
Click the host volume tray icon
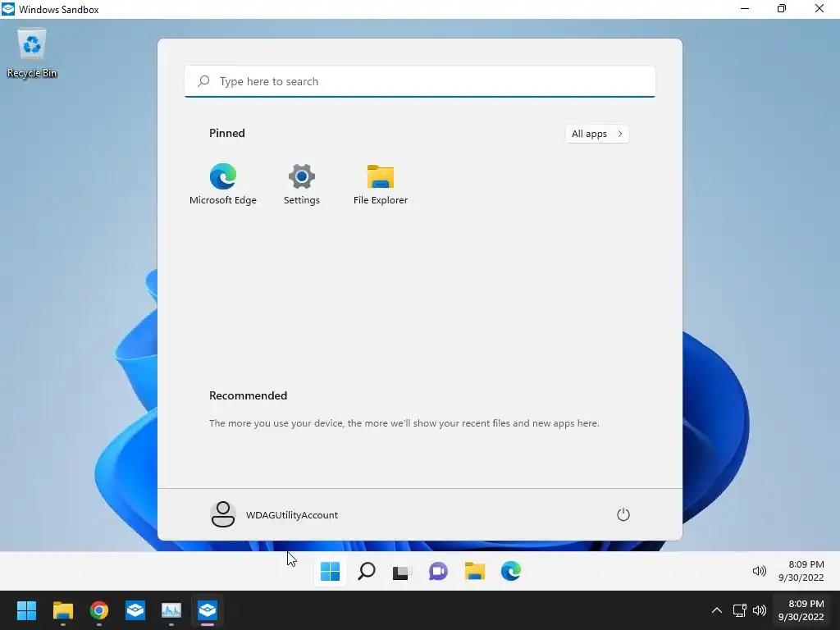(760, 610)
